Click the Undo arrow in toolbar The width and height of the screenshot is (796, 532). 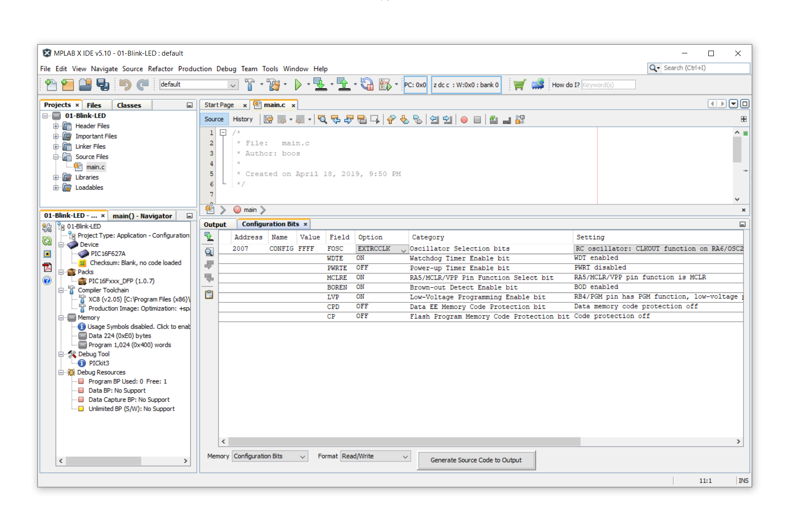(125, 84)
